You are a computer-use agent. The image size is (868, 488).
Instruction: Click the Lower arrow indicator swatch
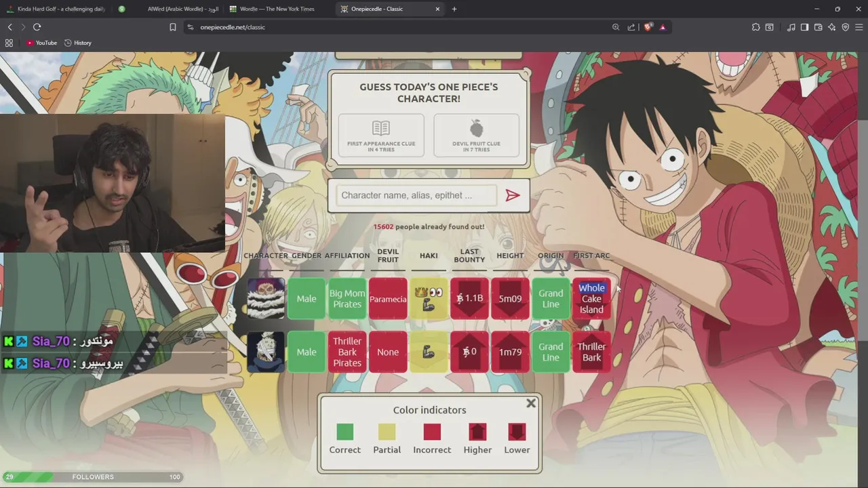click(517, 432)
